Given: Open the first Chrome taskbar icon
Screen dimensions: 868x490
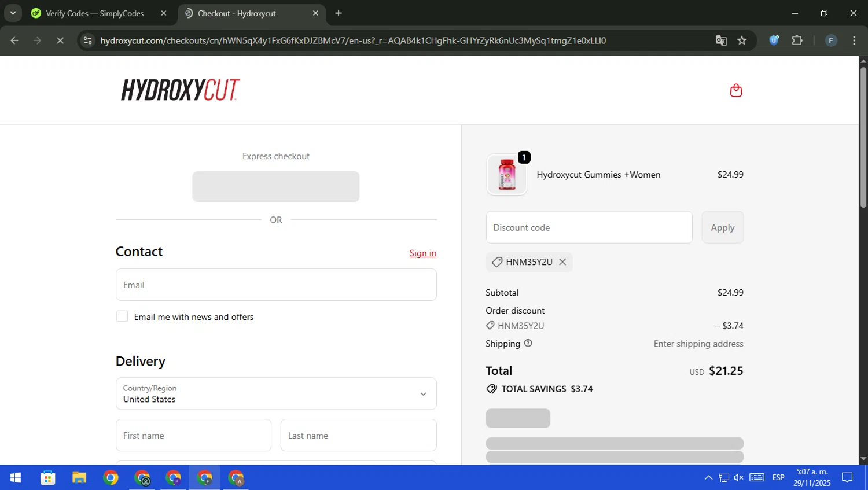Looking at the screenshot, I should coord(111,477).
